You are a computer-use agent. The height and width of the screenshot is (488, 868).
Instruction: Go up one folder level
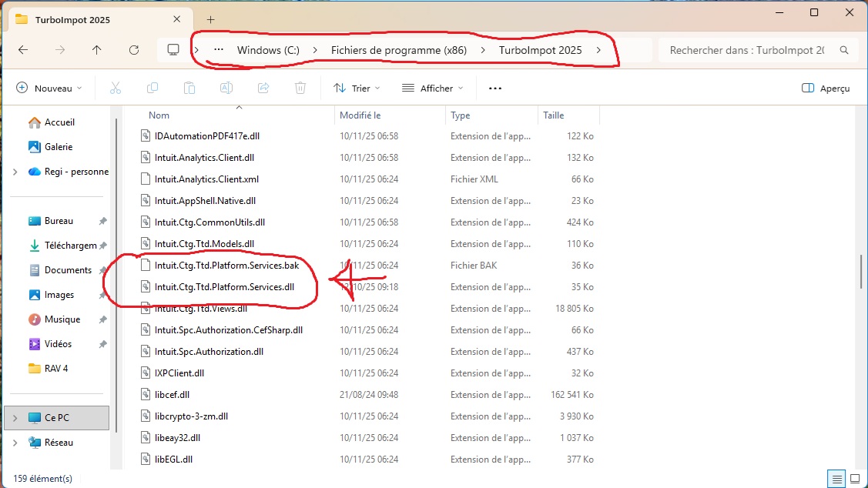(97, 50)
